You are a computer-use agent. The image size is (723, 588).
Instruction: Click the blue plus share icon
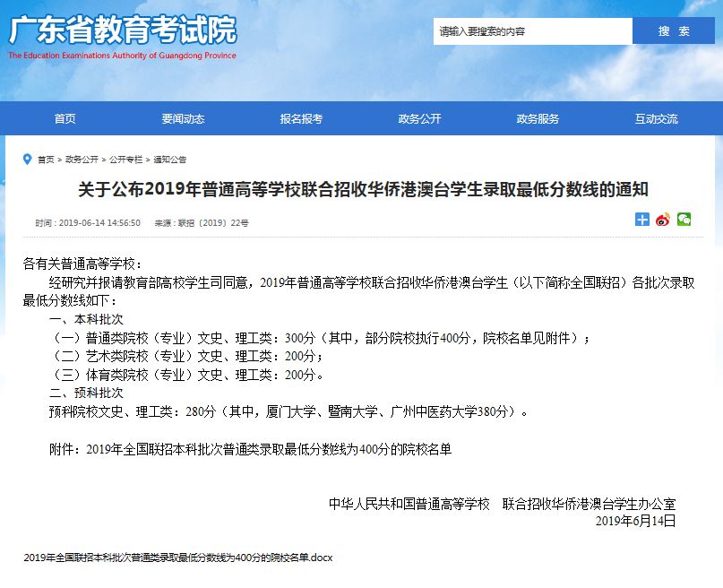[641, 220]
